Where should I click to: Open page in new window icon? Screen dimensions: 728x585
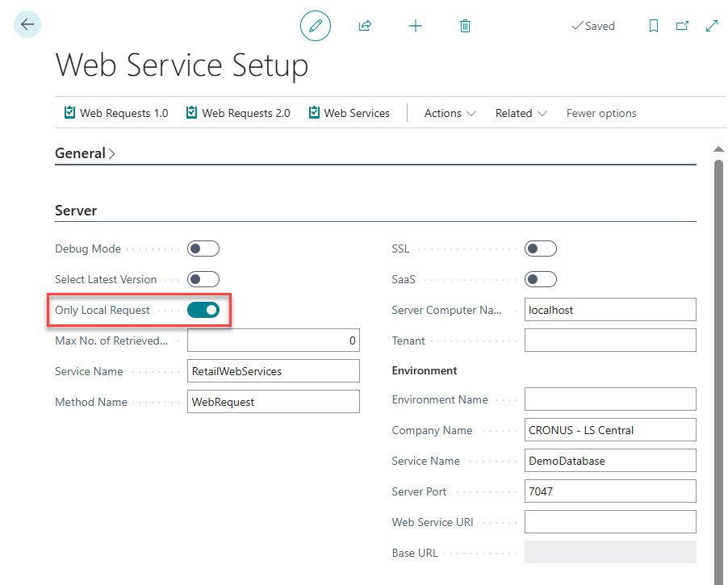point(682,26)
